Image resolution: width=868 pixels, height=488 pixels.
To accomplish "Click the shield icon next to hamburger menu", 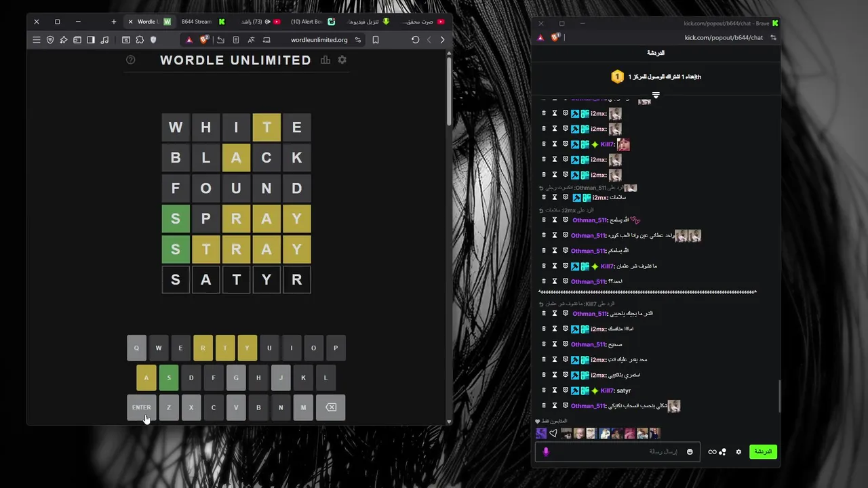I will 50,40.
